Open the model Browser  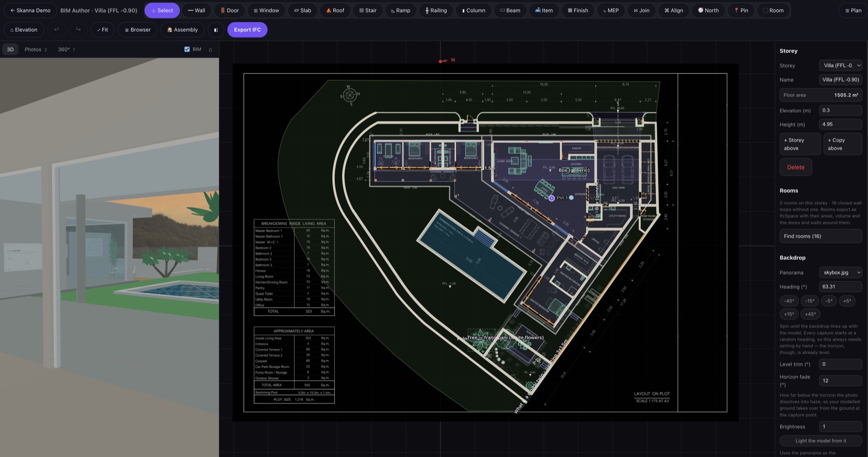[137, 29]
